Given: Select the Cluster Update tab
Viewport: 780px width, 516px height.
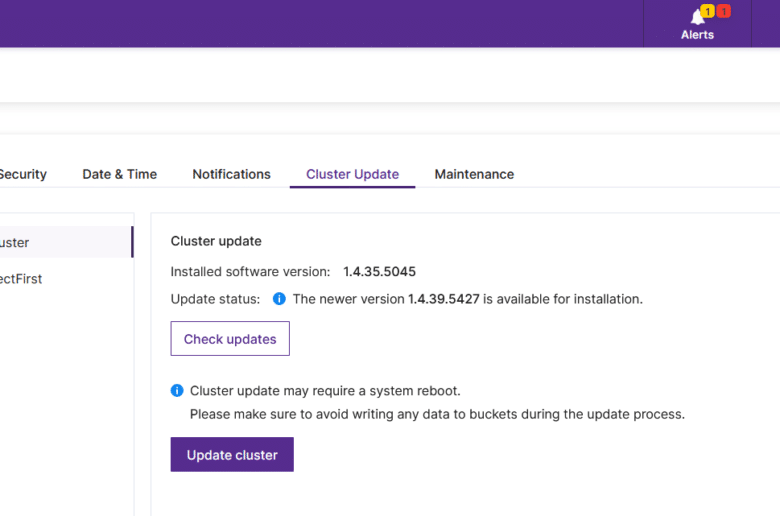Looking at the screenshot, I should pyautogui.click(x=352, y=174).
